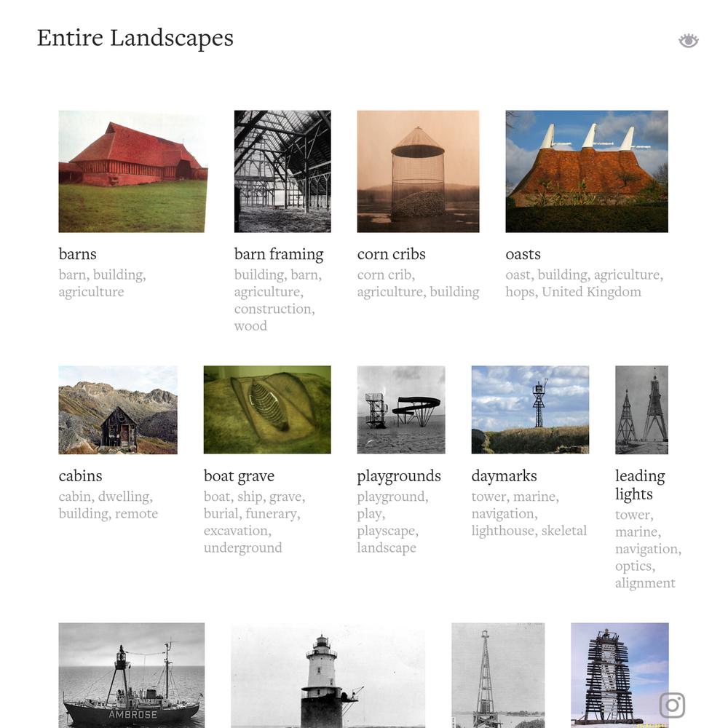Open the leading lights photo

click(x=641, y=409)
